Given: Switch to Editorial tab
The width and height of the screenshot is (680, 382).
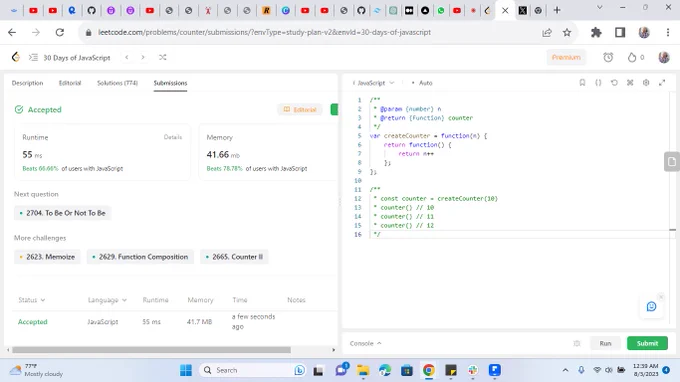Looking at the screenshot, I should pos(70,83).
